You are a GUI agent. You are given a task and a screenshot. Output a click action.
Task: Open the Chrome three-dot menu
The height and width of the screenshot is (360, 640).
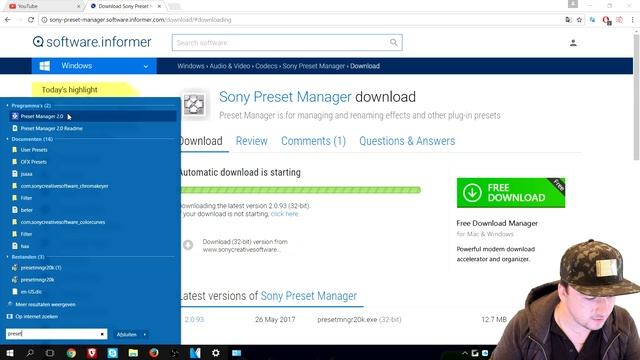coord(633,20)
